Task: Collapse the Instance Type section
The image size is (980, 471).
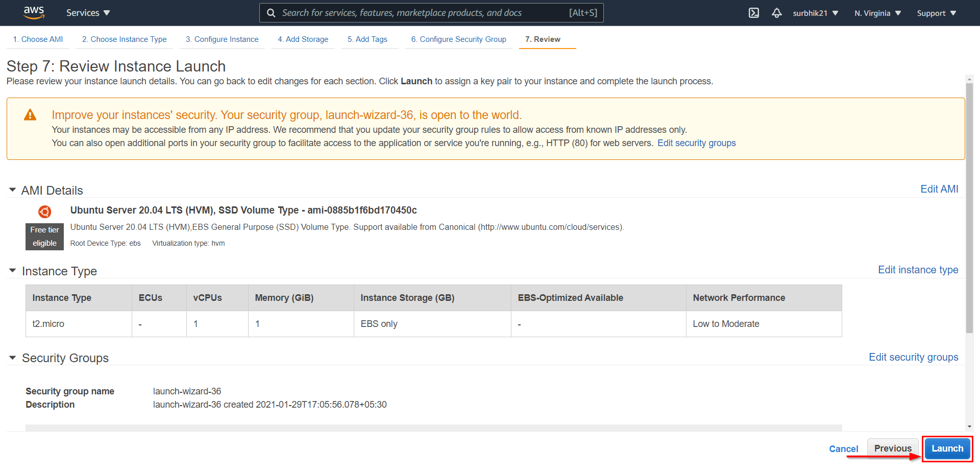Action: (x=12, y=271)
